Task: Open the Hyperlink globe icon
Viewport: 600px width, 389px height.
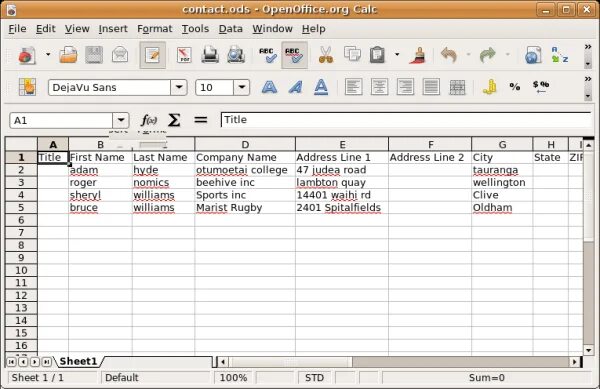Action: (533, 55)
